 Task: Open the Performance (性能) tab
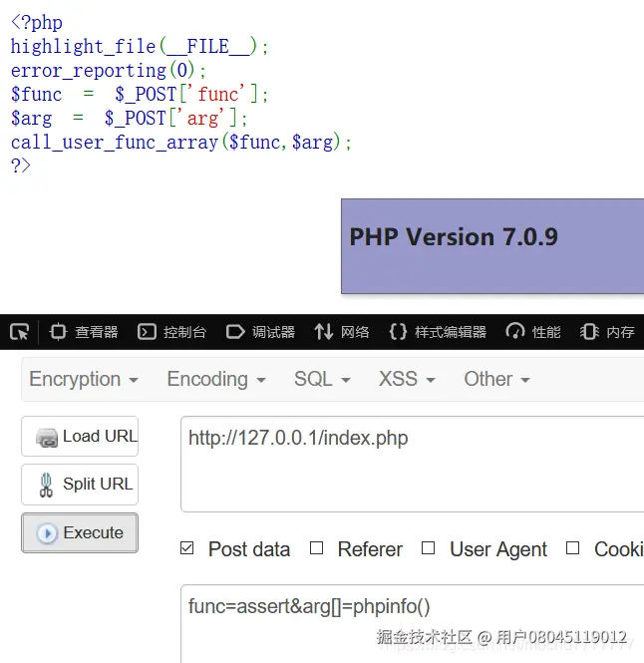533,332
